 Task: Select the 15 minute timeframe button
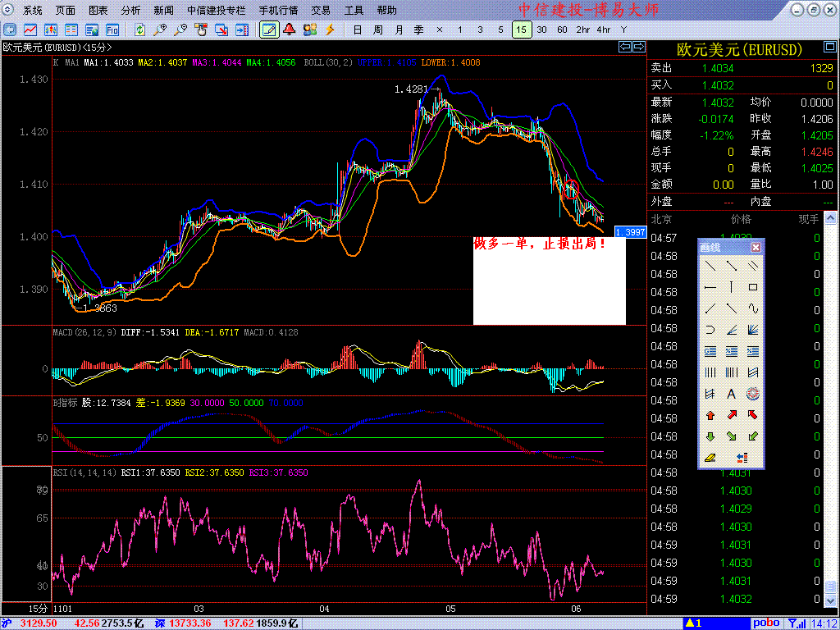[522, 30]
